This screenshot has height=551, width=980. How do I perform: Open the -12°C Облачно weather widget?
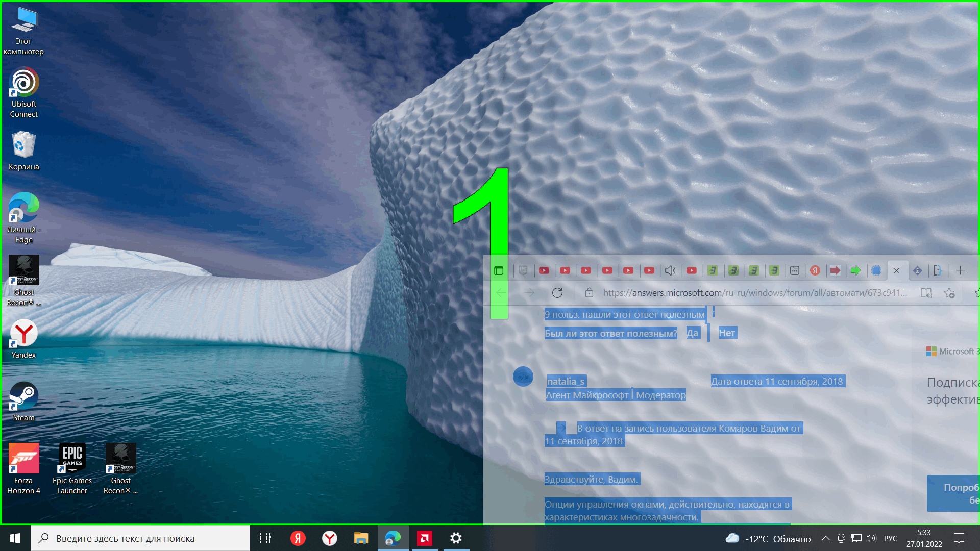click(x=768, y=539)
